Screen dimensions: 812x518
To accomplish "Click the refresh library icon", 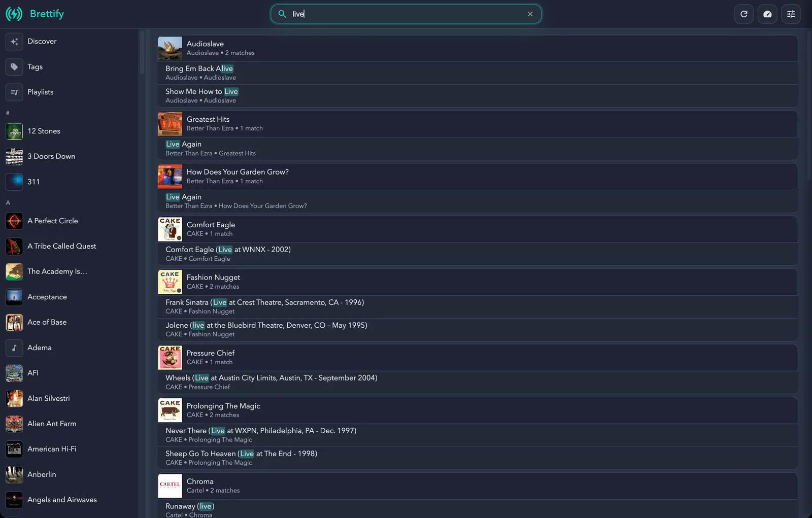I will tap(744, 14).
